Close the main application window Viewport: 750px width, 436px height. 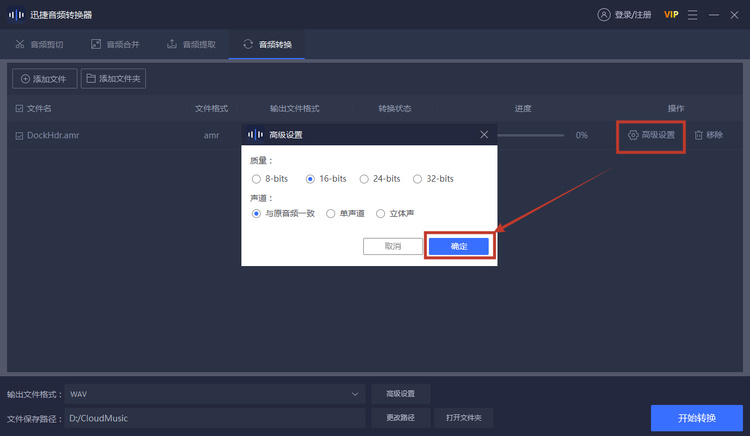point(734,15)
